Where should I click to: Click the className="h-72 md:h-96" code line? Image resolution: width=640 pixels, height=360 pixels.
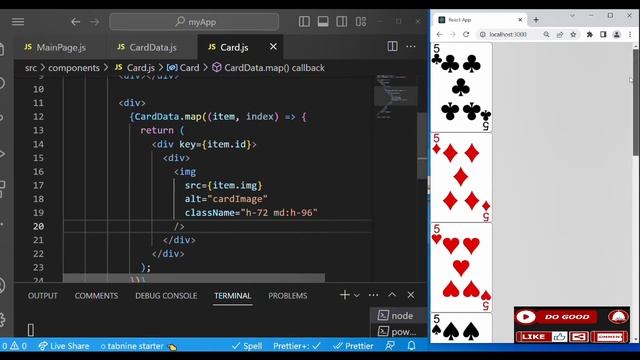point(251,213)
